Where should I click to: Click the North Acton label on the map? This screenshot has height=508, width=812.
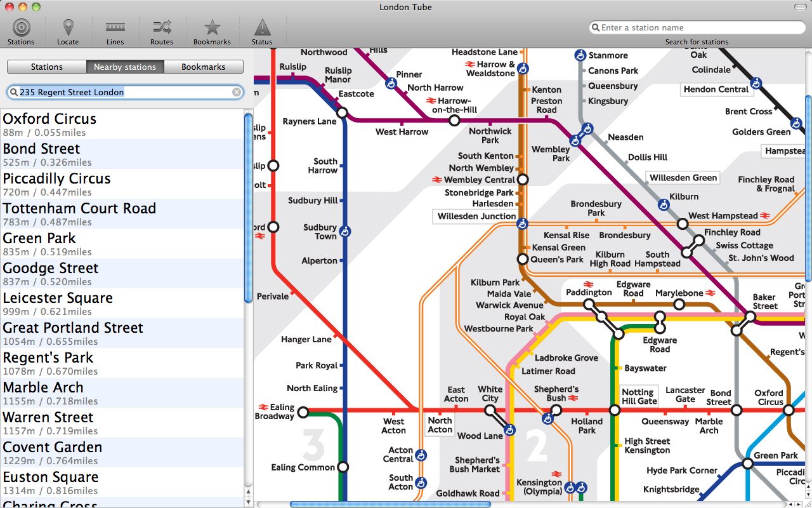tap(440, 425)
